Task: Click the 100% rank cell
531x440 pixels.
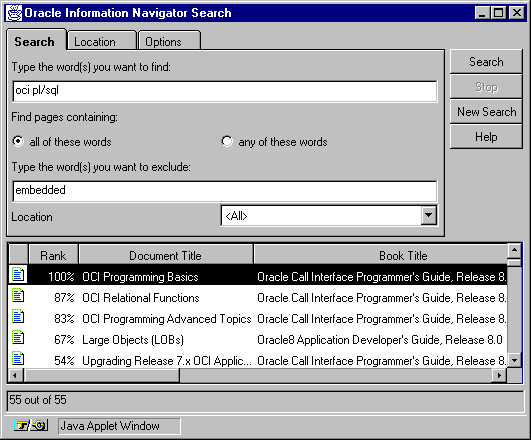Action: coord(61,277)
